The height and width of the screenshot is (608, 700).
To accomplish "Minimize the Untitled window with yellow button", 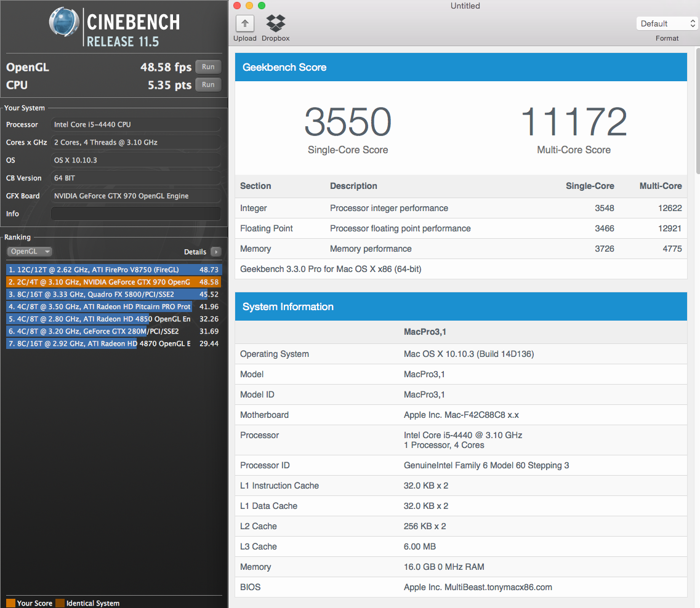I will [249, 6].
